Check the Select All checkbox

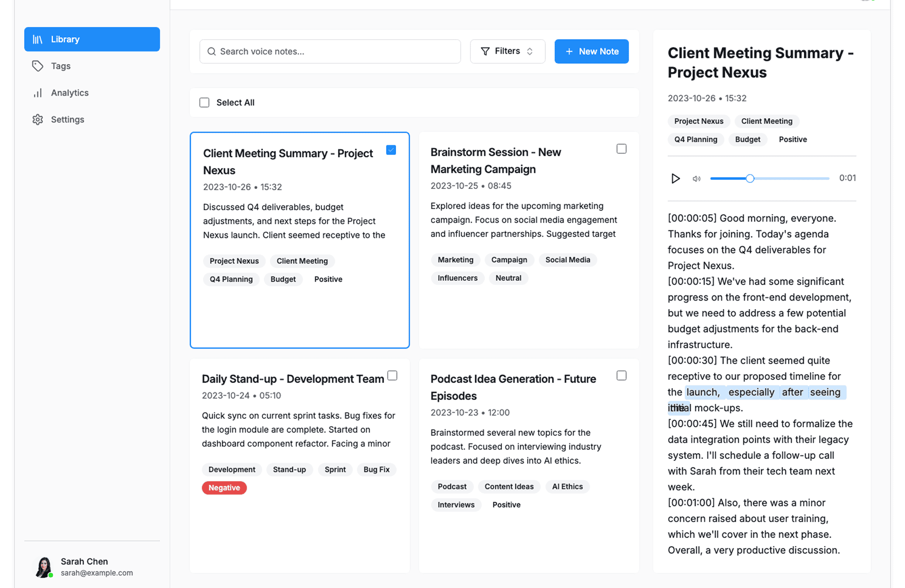click(204, 103)
